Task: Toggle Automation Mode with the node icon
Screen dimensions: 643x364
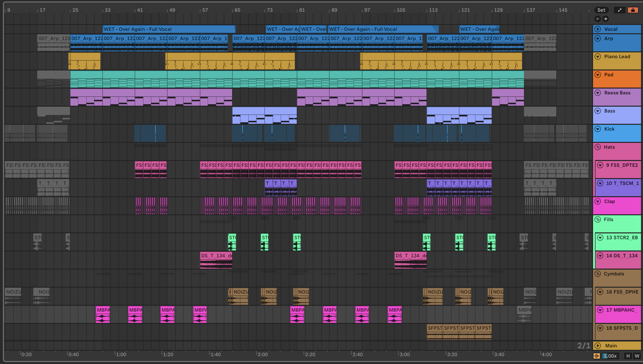Action: [x=619, y=10]
